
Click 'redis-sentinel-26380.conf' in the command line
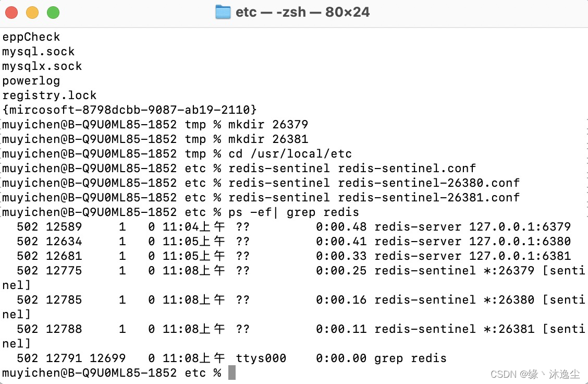[428, 183]
